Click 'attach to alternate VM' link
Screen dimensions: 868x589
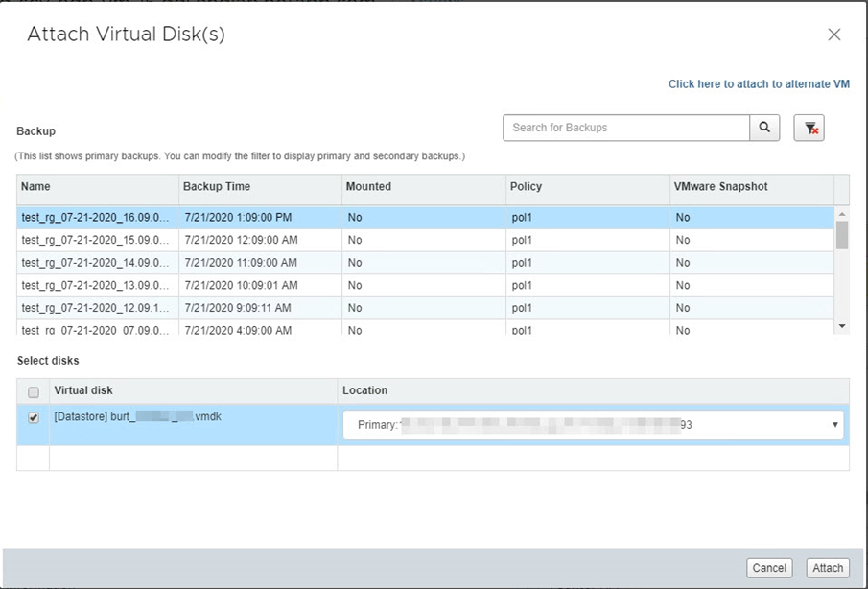759,84
